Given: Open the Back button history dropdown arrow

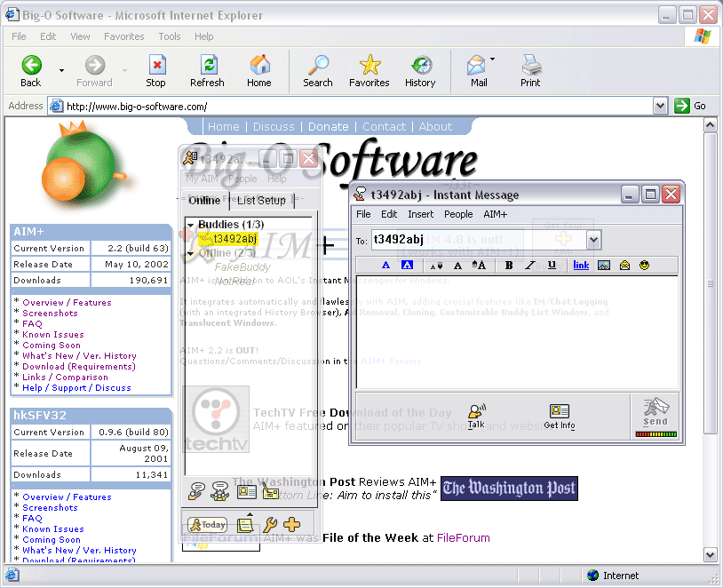Looking at the screenshot, I should click(x=61, y=70).
